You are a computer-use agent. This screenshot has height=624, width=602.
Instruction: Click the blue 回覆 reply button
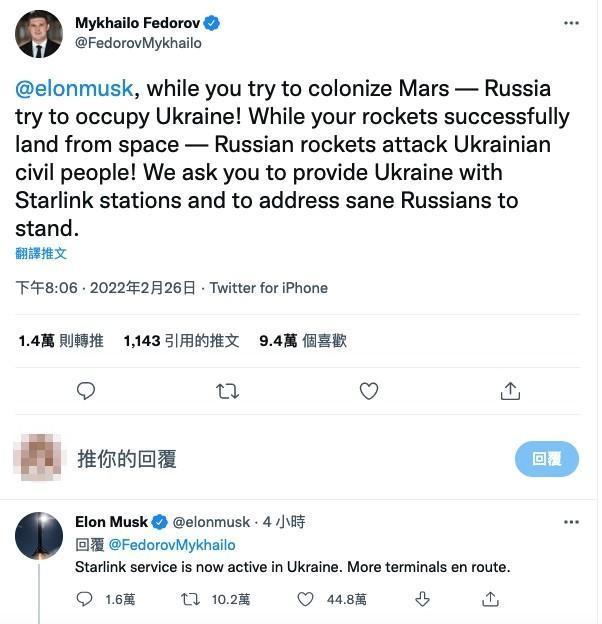pos(547,459)
